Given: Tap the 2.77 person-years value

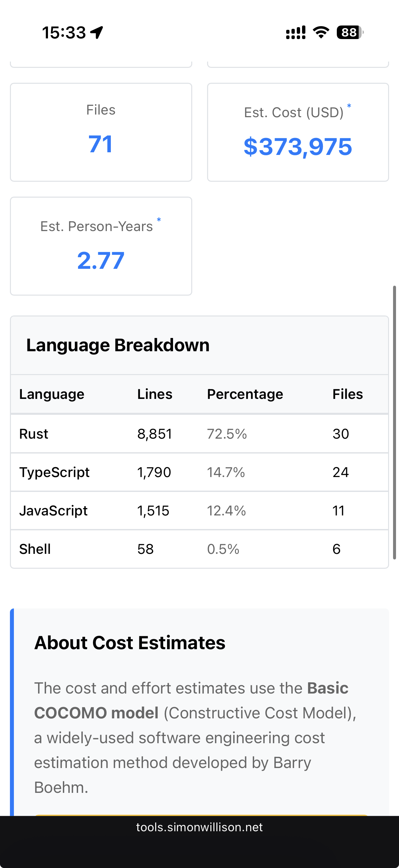Looking at the screenshot, I should pyautogui.click(x=101, y=261).
